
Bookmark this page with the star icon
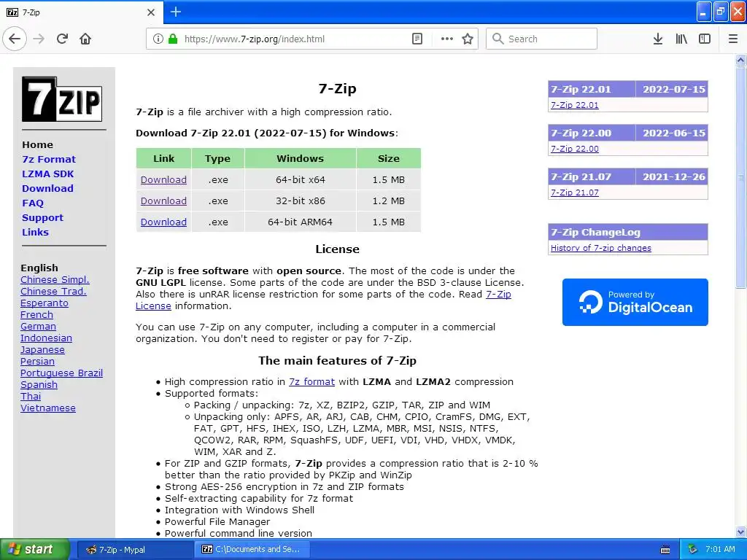click(468, 39)
